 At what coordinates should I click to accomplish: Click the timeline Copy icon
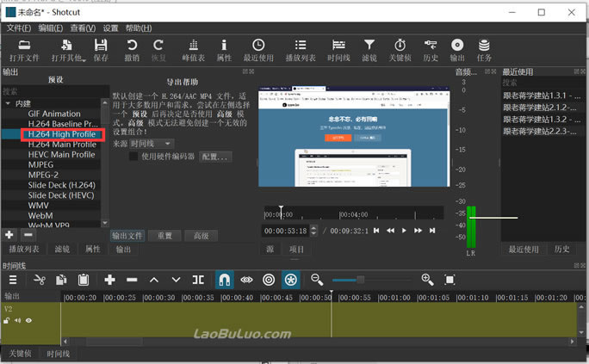click(x=61, y=280)
